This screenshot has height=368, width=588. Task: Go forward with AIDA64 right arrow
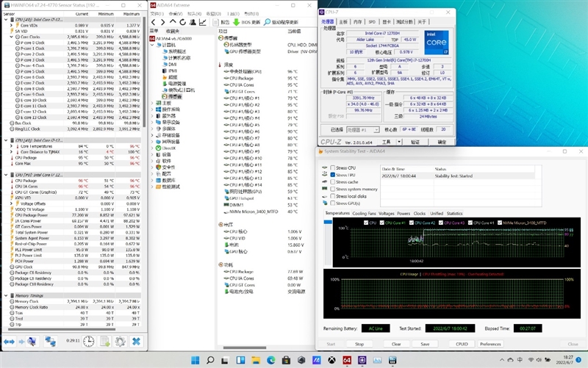162,23
